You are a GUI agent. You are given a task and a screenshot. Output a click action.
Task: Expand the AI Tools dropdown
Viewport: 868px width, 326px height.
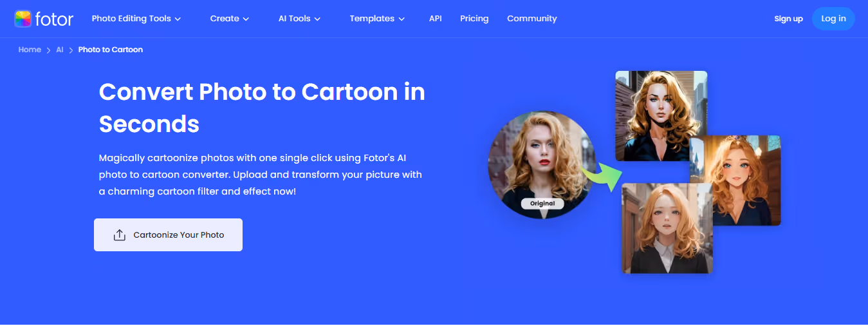(299, 19)
